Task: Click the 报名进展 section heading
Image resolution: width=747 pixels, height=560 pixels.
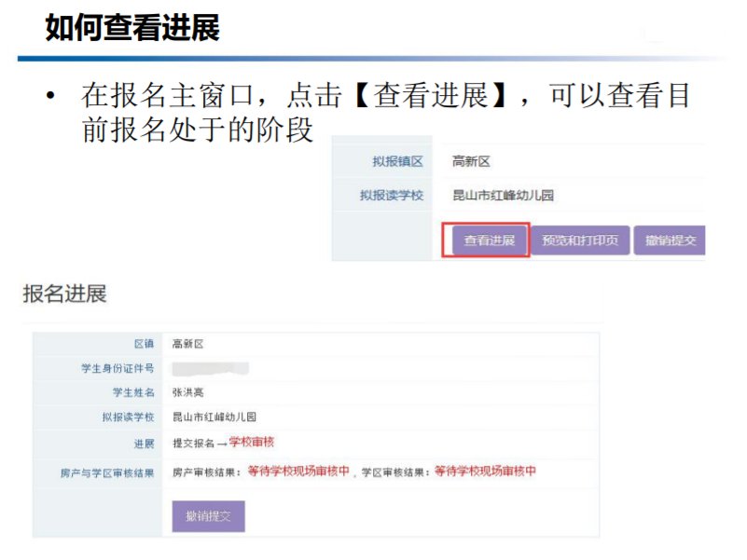Action: pos(65,294)
